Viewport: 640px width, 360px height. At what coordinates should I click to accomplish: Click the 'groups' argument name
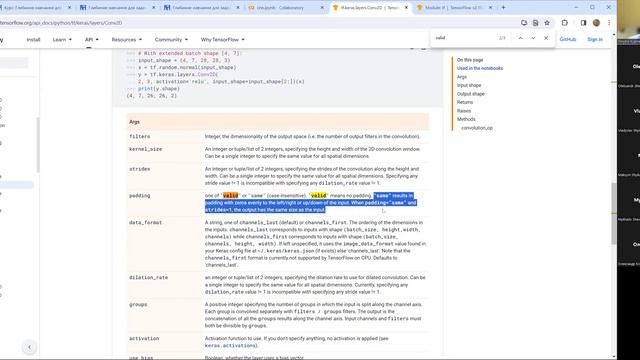click(138, 304)
